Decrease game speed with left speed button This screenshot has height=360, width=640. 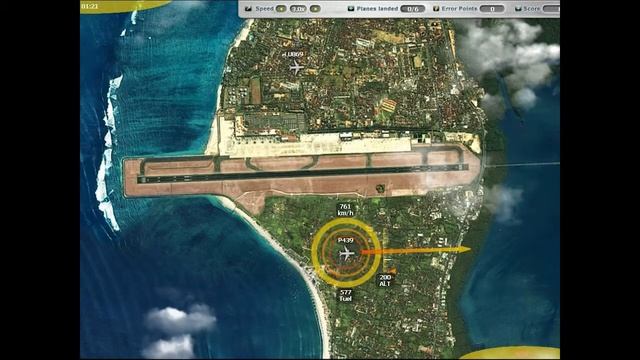281,9
